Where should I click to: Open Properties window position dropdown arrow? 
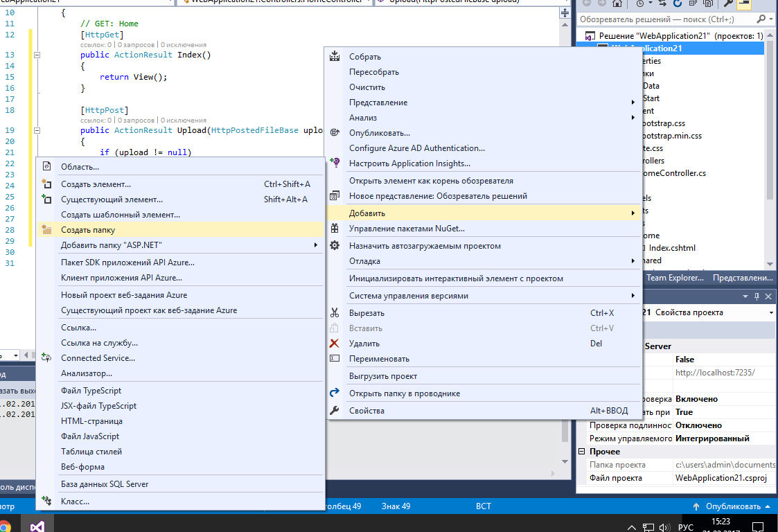pyautogui.click(x=745, y=296)
